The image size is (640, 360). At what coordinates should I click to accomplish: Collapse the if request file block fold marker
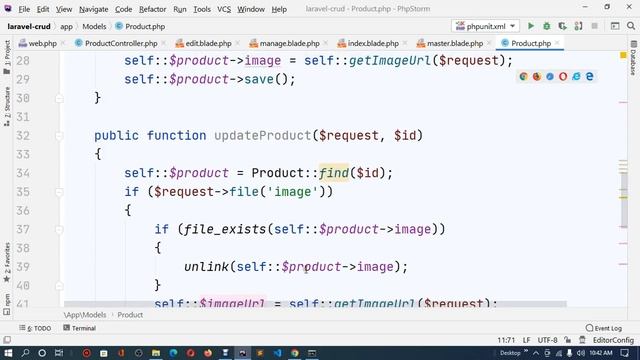point(59,192)
